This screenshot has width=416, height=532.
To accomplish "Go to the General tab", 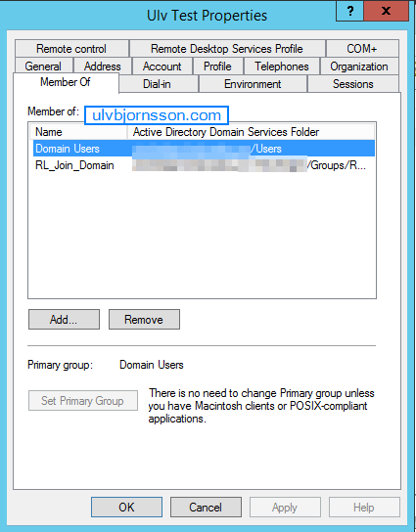I will click(x=43, y=66).
